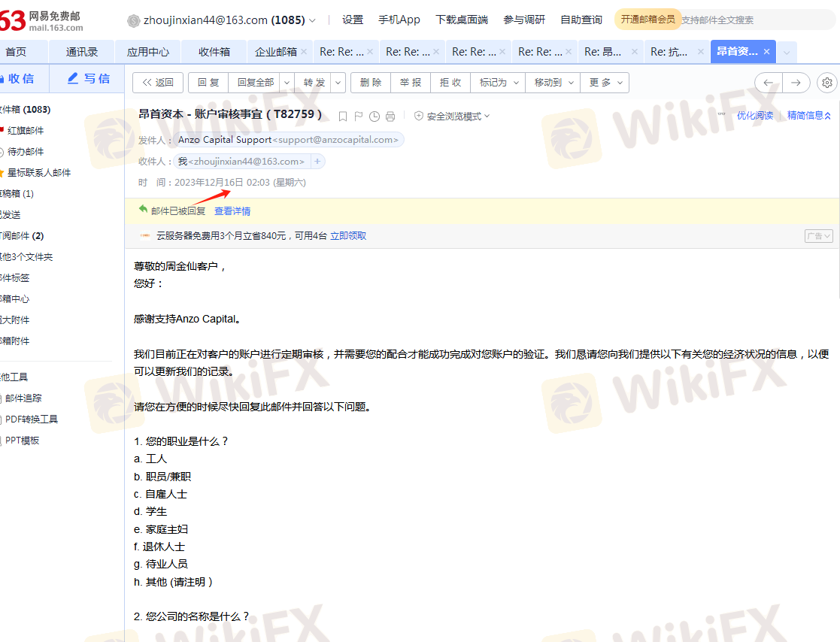Collapse header with 精简信息

pyautogui.click(x=809, y=115)
